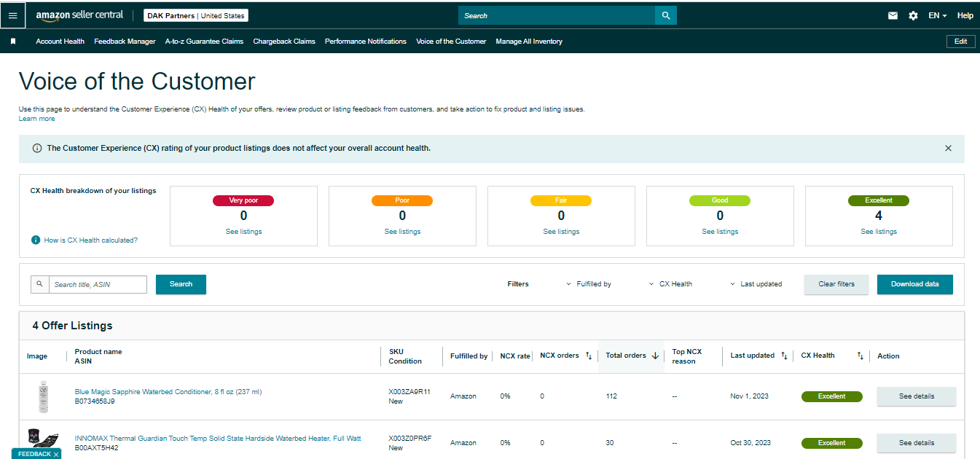Click the Edit button in nav bar
This screenshot has height=459, width=980.
(x=960, y=42)
